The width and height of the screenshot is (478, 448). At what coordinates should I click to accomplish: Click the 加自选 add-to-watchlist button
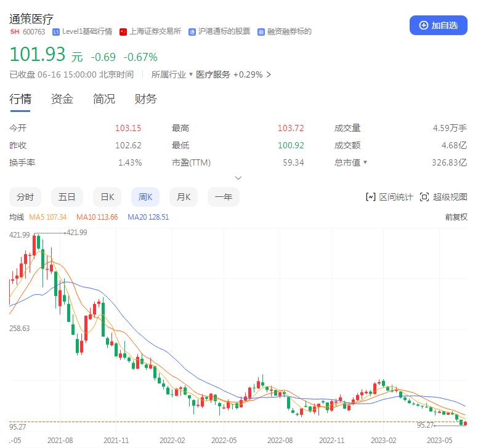438,25
